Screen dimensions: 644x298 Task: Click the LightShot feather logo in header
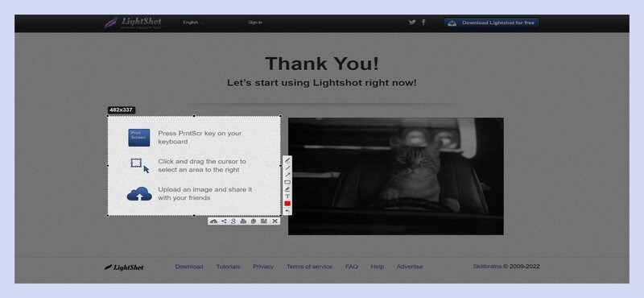click(x=133, y=23)
